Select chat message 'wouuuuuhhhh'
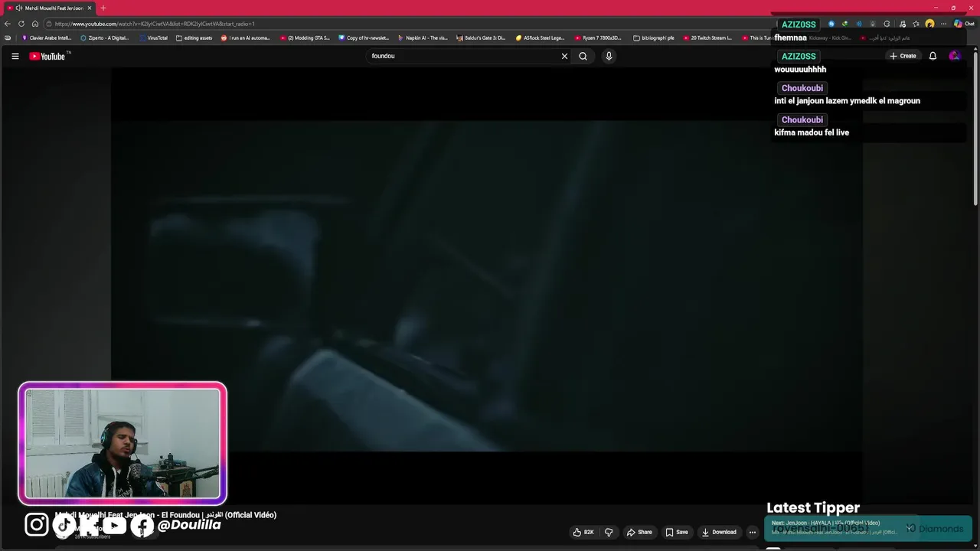Image resolution: width=980 pixels, height=551 pixels. pyautogui.click(x=800, y=69)
